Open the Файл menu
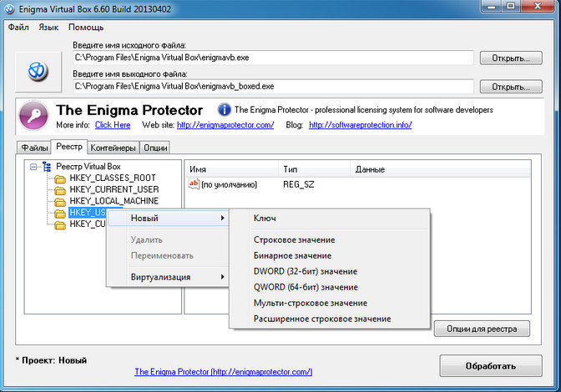 tap(18, 28)
